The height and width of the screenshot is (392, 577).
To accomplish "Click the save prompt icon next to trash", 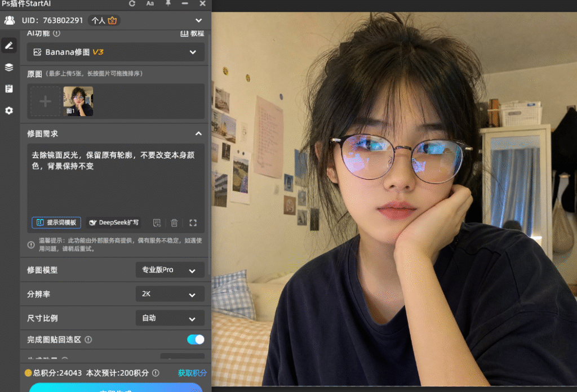I will pyautogui.click(x=157, y=223).
